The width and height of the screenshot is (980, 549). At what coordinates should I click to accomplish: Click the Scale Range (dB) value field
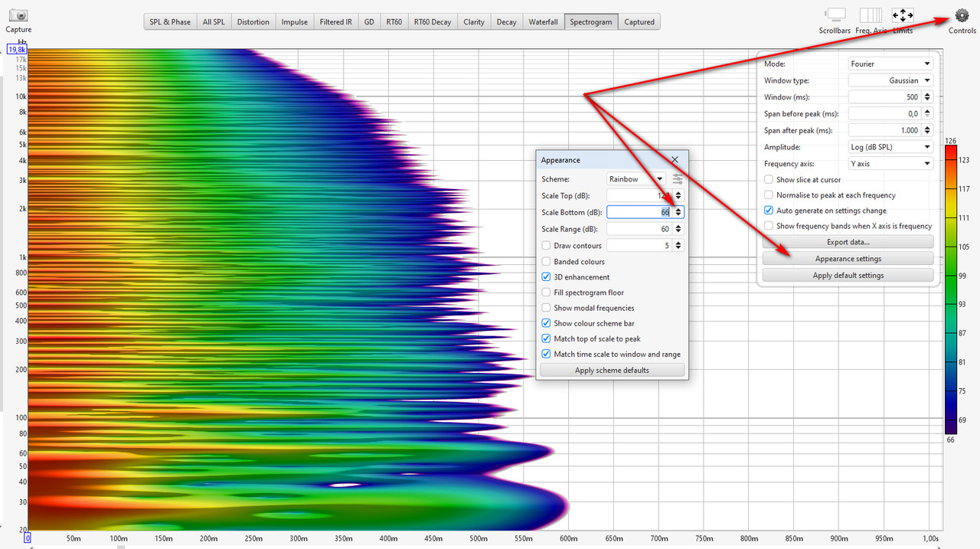click(640, 229)
